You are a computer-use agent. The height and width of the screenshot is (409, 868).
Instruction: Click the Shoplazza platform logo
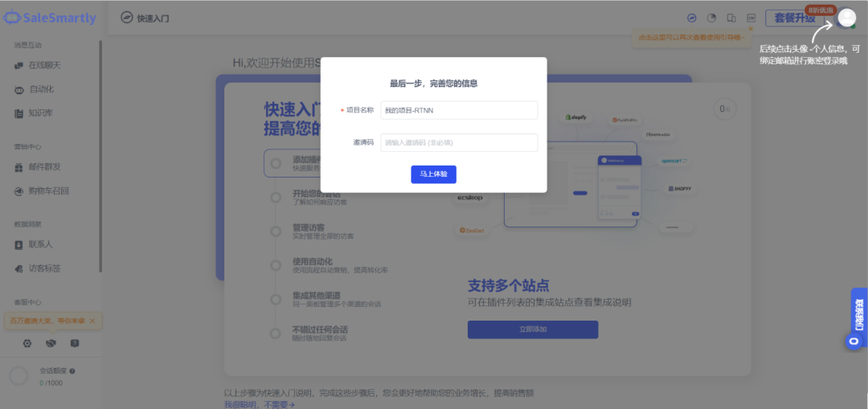click(659, 134)
